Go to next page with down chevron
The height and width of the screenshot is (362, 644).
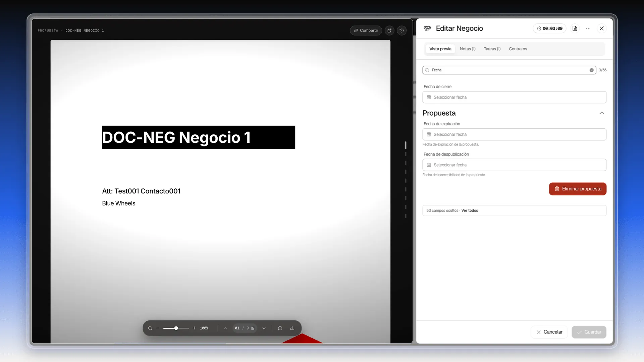tap(264, 328)
